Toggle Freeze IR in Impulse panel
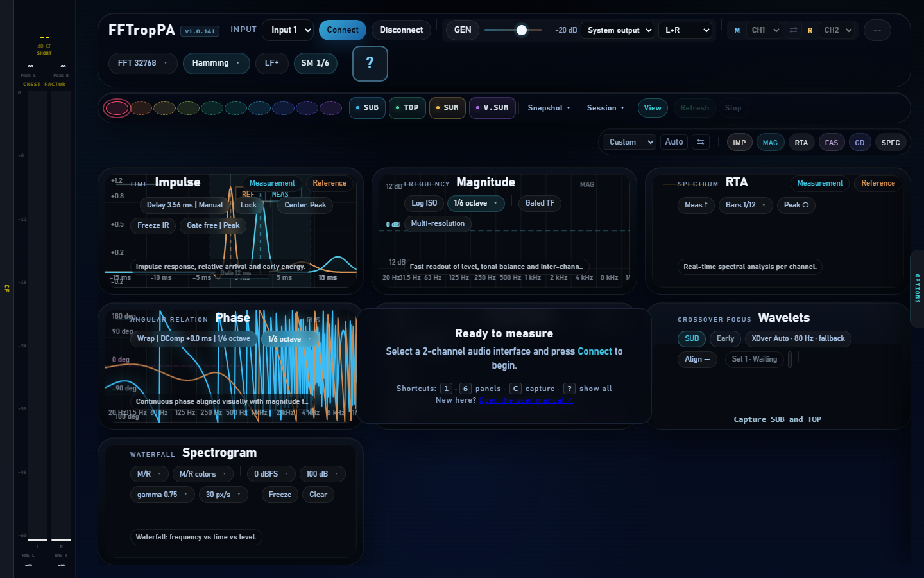924x578 pixels. click(x=153, y=225)
